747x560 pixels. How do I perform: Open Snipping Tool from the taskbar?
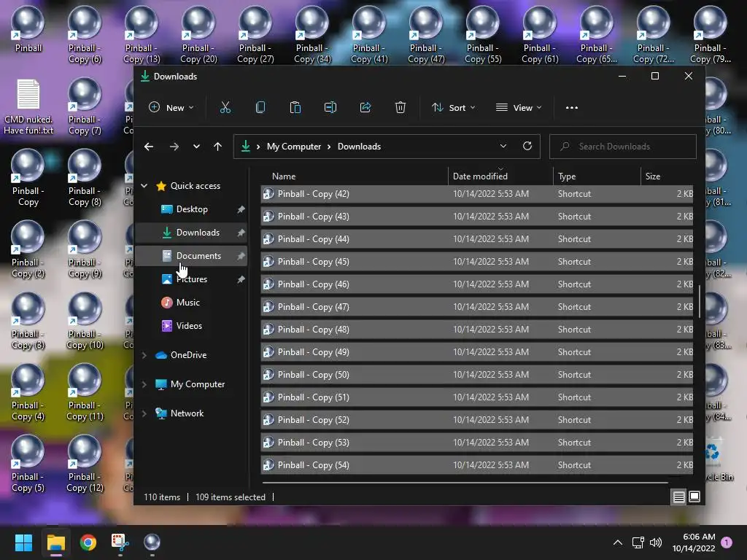coord(120,542)
